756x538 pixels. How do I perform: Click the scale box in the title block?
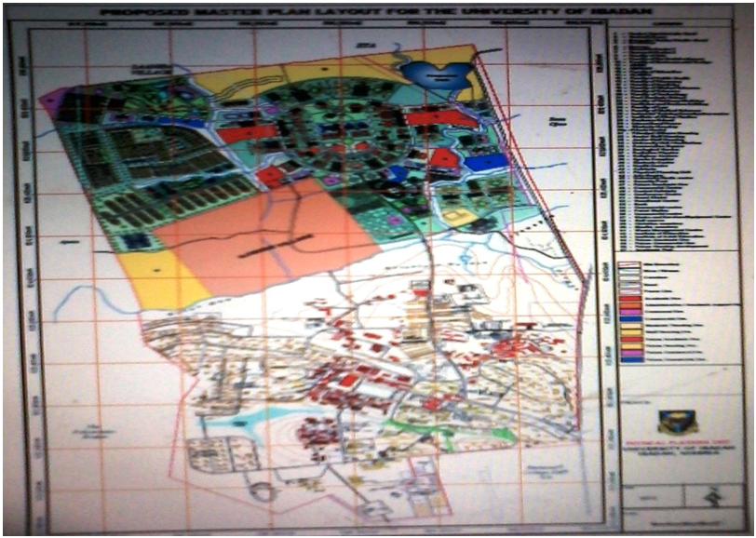(x=649, y=494)
